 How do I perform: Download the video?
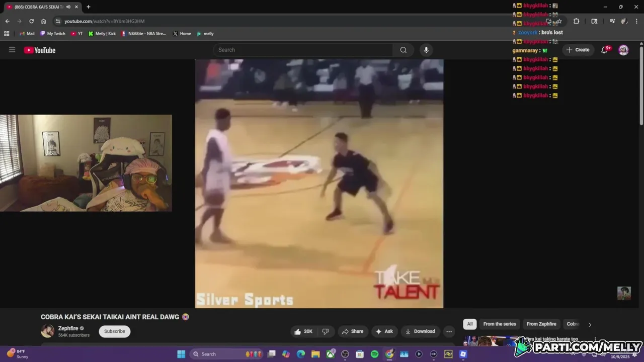click(x=420, y=331)
